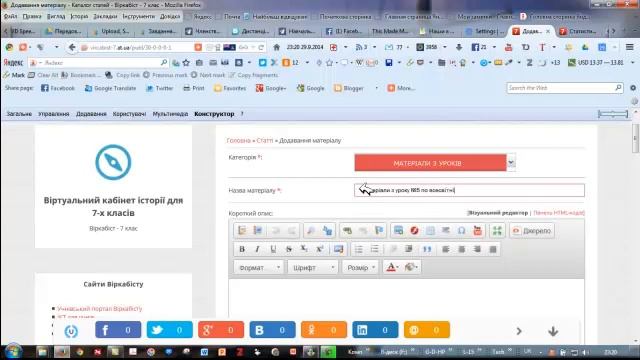Viewport: 640px width, 360px height.
Task: Select the Матеріали з уроків category box
Action: pos(430,163)
